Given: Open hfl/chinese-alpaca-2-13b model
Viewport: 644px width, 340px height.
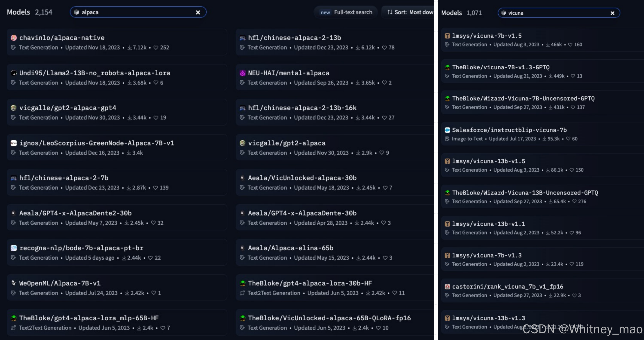Looking at the screenshot, I should [x=295, y=38].
